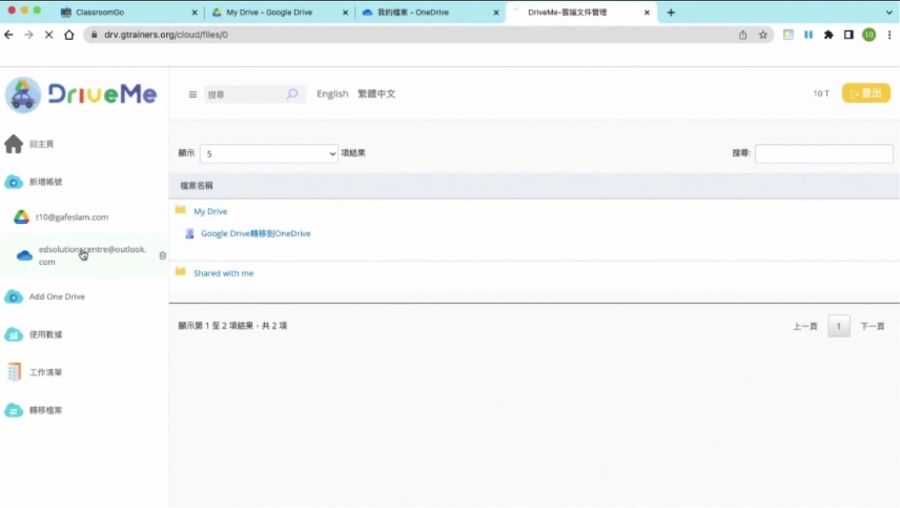Click the header search input field
Viewport: 900px width, 508px height.
pyautogui.click(x=244, y=94)
